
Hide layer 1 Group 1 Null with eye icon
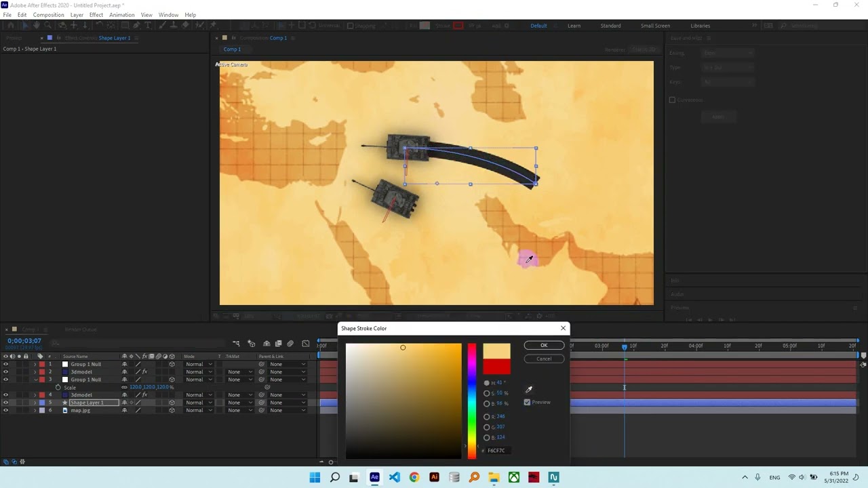[x=5, y=364]
